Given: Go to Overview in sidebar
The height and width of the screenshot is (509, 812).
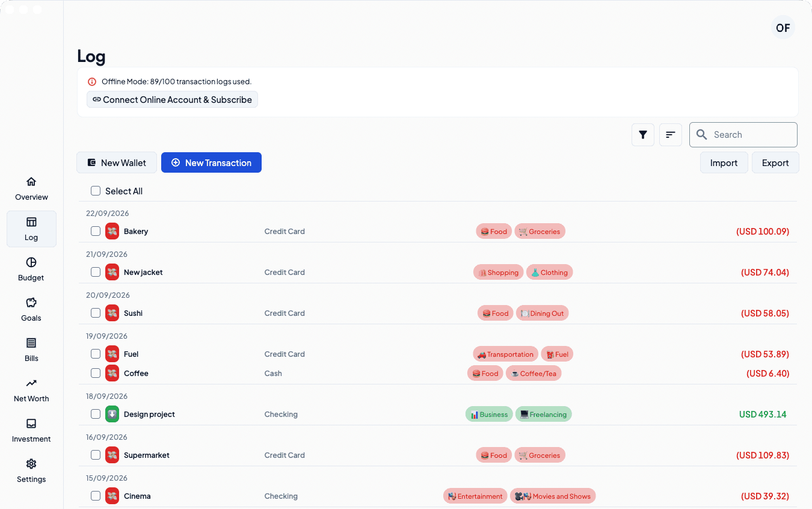Looking at the screenshot, I should pos(31,188).
